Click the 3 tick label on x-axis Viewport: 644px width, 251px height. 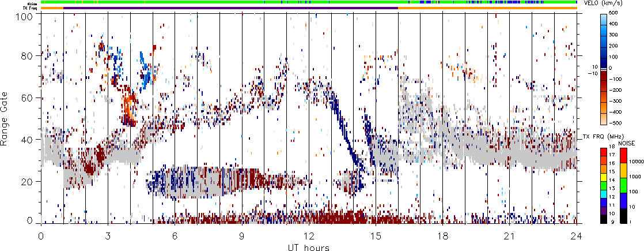click(x=108, y=236)
